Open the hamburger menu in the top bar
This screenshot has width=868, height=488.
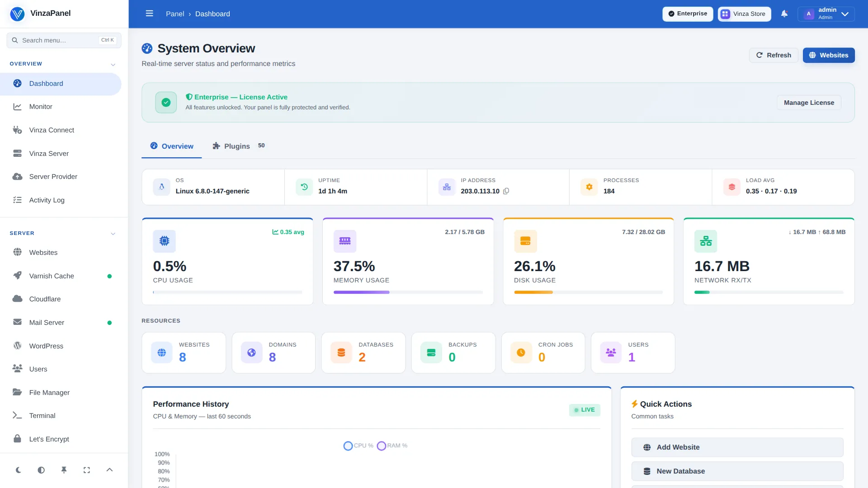coord(149,14)
